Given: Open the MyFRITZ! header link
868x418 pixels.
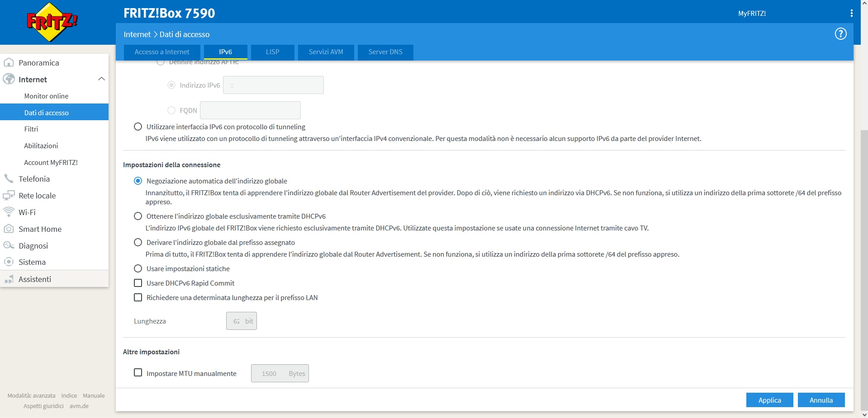Looking at the screenshot, I should (752, 14).
